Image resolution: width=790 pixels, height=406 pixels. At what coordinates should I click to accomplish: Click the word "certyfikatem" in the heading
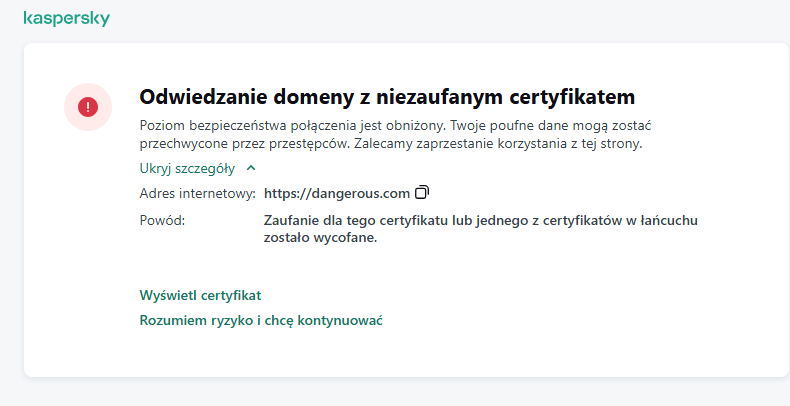coord(568,97)
